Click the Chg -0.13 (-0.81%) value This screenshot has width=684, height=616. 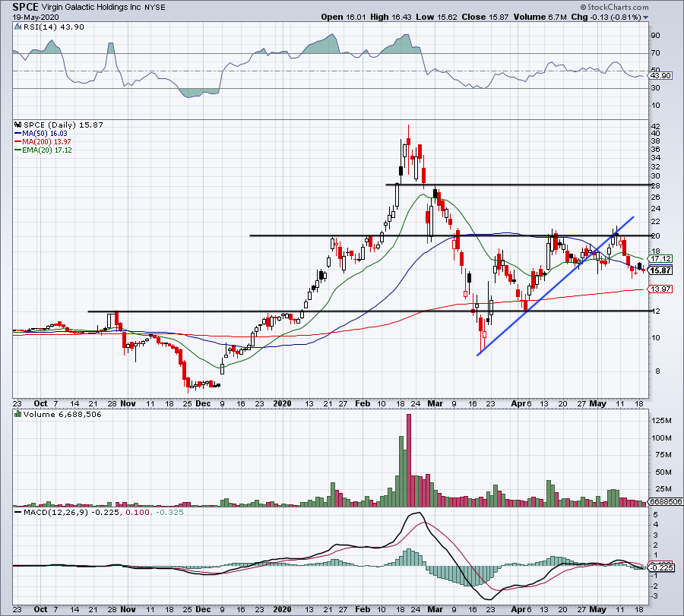pyautogui.click(x=606, y=17)
